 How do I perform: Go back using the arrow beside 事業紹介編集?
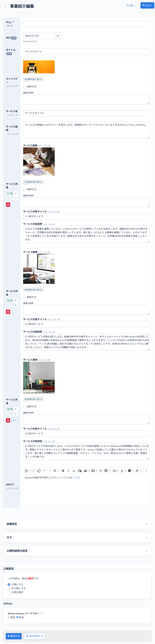[x=5, y=6]
